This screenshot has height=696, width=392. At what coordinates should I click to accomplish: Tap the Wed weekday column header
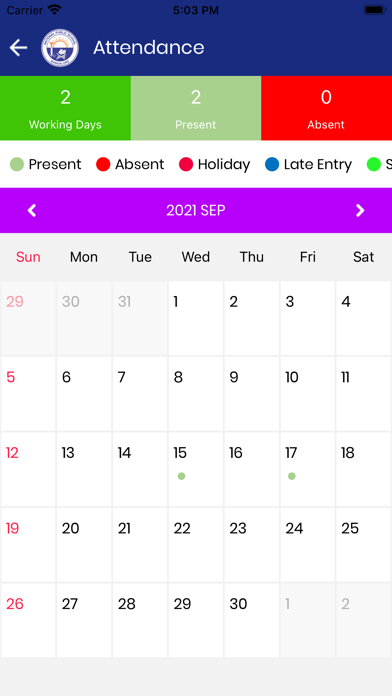click(x=196, y=257)
